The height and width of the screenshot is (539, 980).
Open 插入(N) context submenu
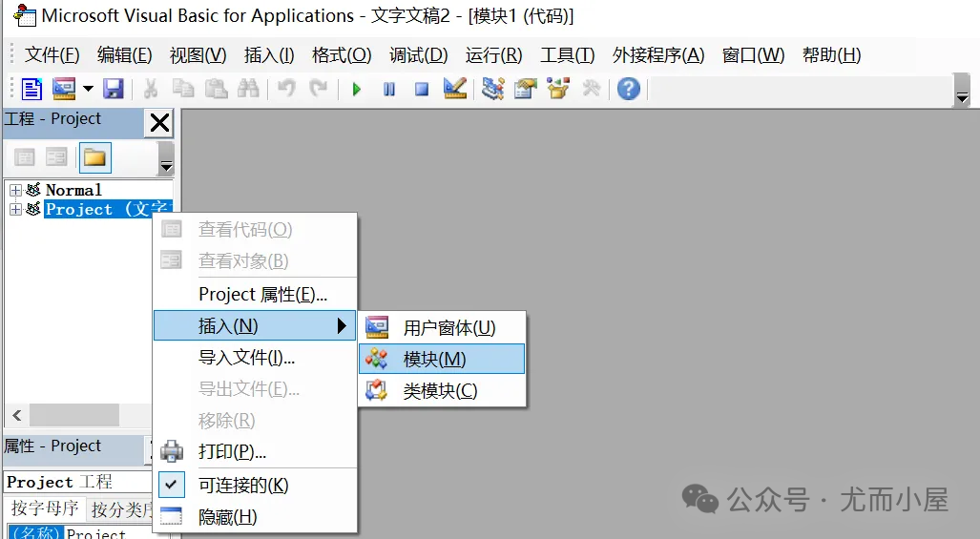(x=255, y=325)
